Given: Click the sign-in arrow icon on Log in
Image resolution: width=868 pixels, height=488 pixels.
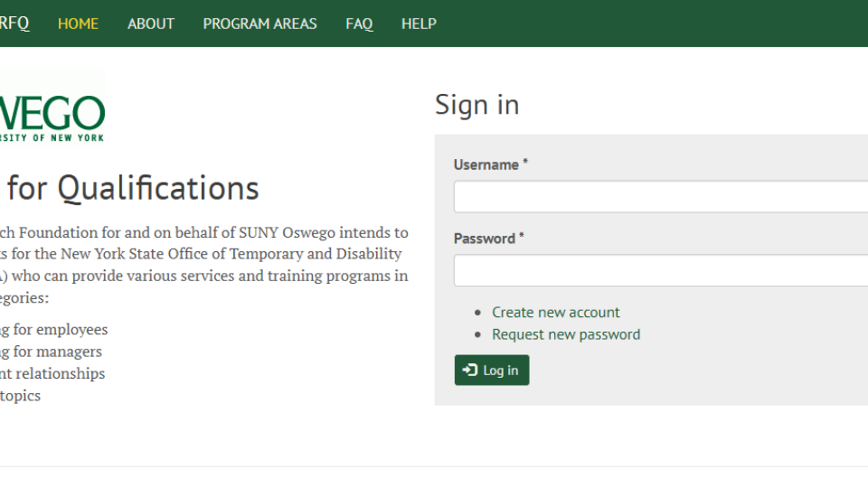Looking at the screenshot, I should click(x=470, y=370).
